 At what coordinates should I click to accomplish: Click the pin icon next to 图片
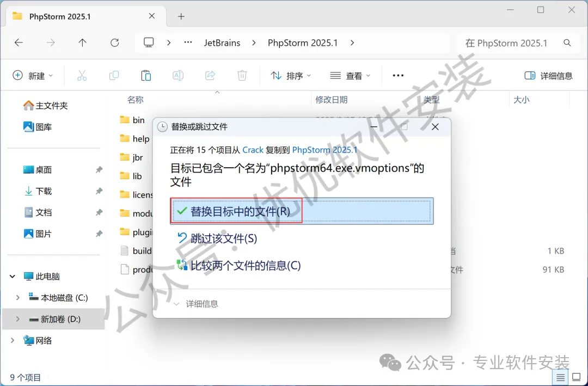99,234
